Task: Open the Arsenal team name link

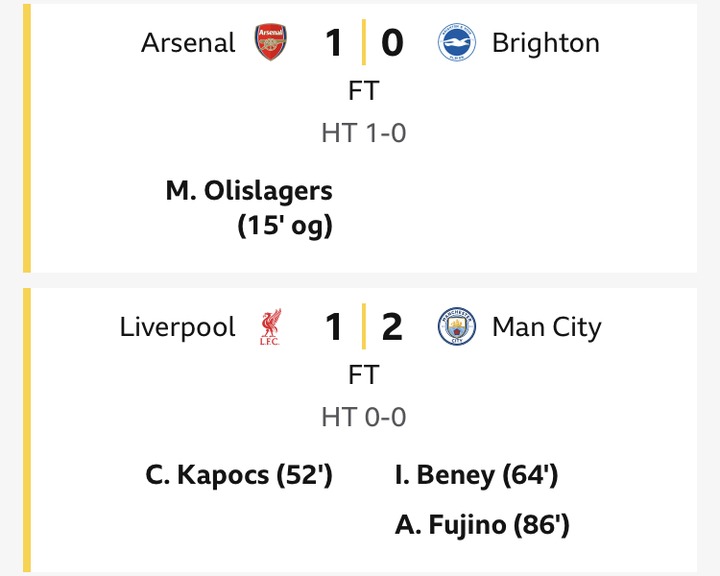Action: click(x=188, y=43)
